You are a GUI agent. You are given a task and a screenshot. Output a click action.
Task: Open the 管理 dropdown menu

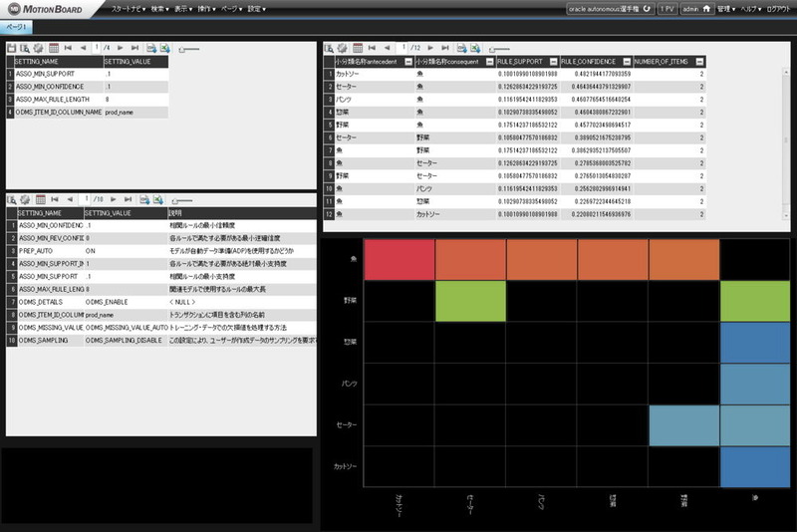(x=726, y=9)
